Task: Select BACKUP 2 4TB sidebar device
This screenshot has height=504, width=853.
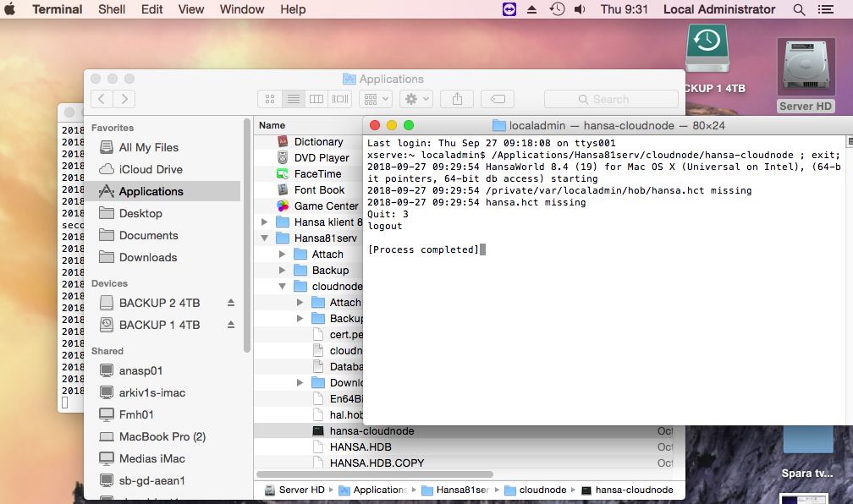Action: pyautogui.click(x=159, y=303)
